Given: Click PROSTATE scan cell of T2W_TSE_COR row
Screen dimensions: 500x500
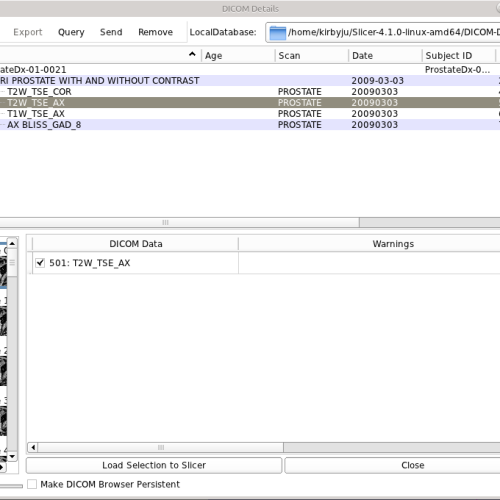Looking at the screenshot, I should 300,92.
